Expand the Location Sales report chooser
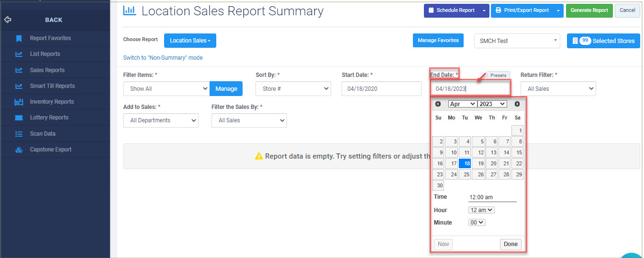The image size is (644, 258). (190, 41)
